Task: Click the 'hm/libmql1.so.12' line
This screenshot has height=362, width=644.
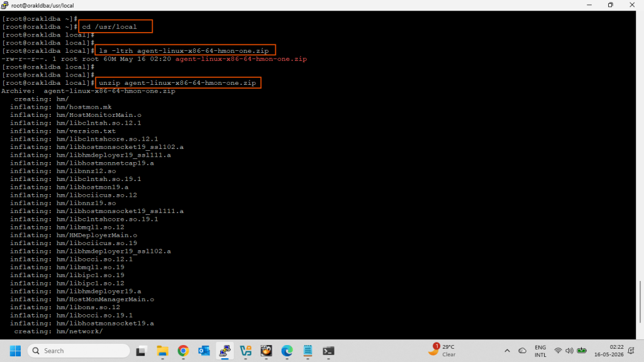Action: (67, 227)
